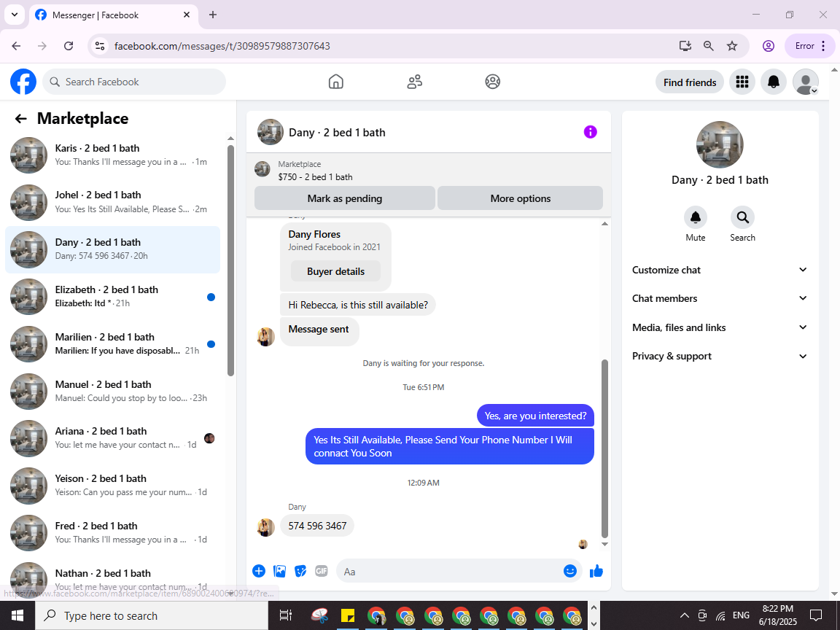
Task: Open Task View on the taskbar
Action: click(286, 615)
